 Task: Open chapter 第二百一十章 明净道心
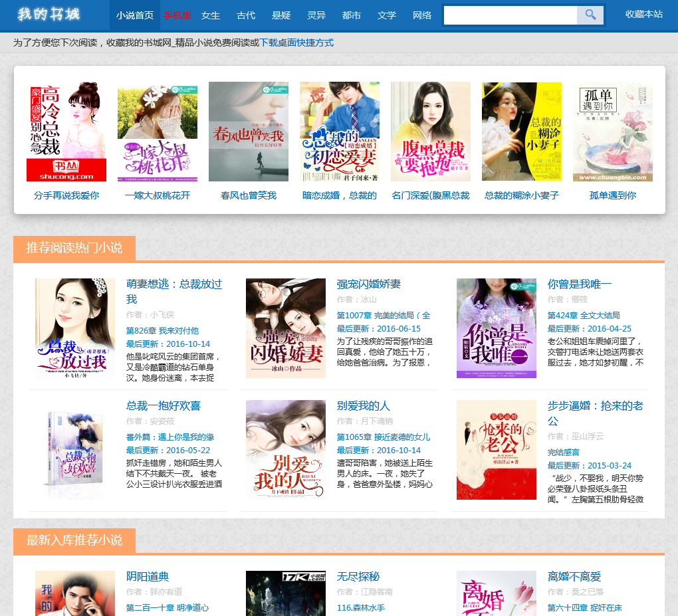(x=168, y=608)
